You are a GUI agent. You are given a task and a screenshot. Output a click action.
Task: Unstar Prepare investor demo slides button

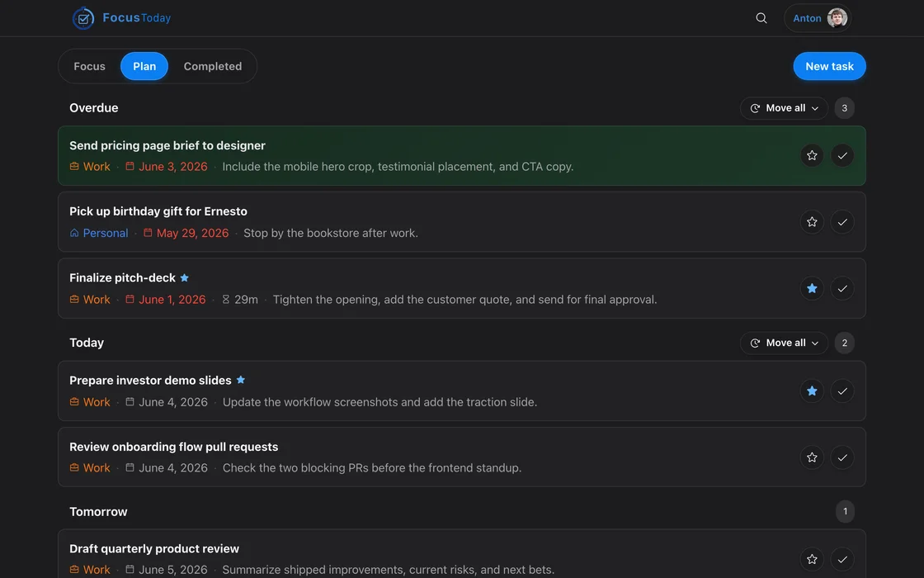click(812, 391)
